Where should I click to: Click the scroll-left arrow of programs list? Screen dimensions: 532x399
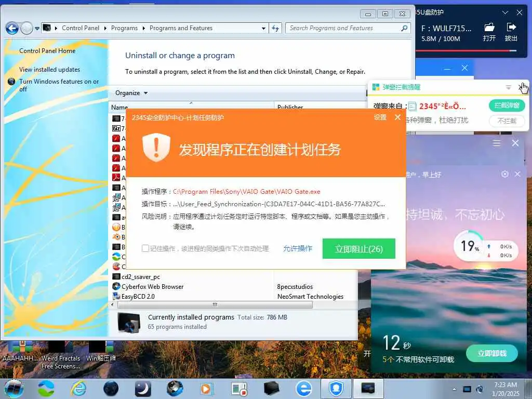click(112, 304)
